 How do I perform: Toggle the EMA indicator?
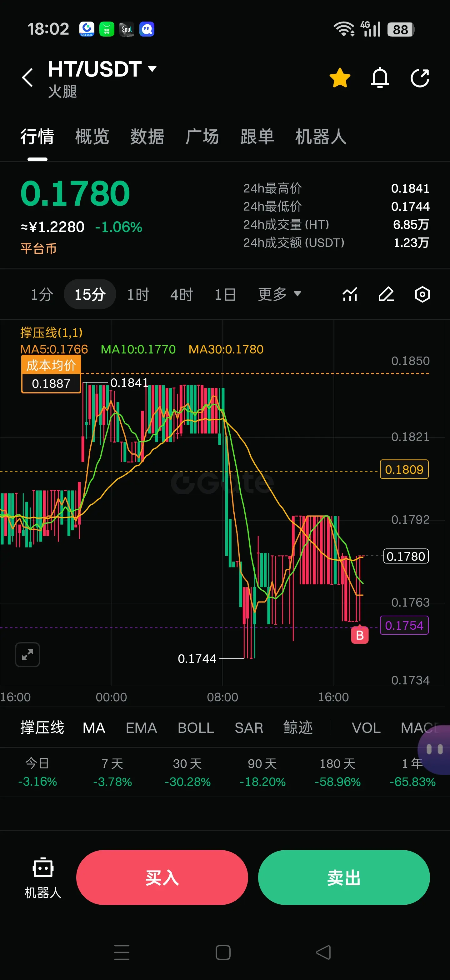pos(142,727)
